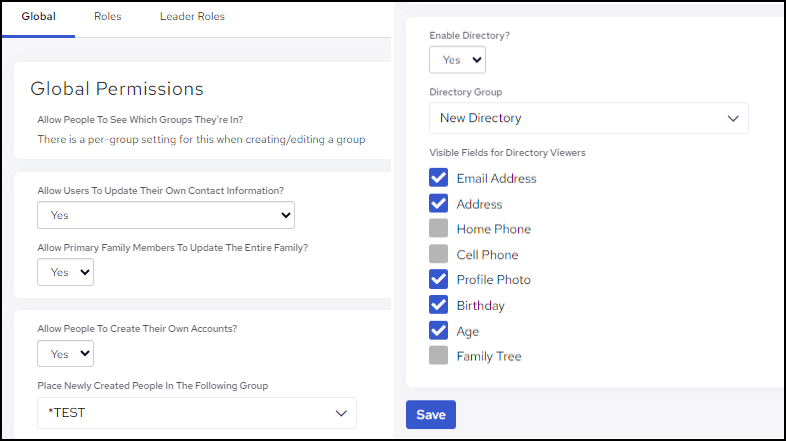
Task: Open the newly created people group dropdown
Action: (x=197, y=413)
